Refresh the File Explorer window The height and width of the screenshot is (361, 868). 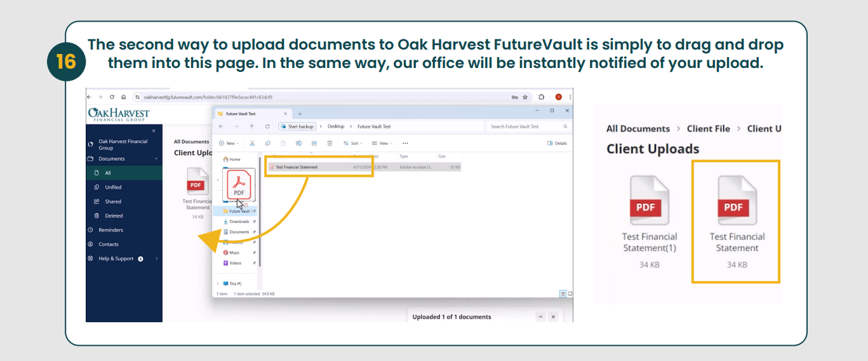tap(267, 126)
